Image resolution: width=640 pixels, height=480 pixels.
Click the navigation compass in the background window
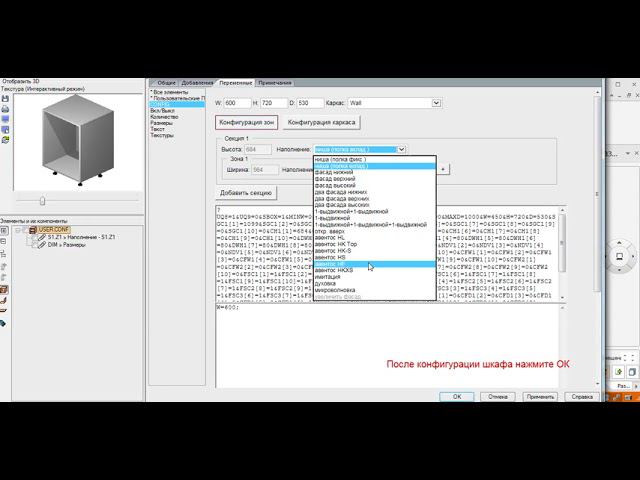pos(619,256)
